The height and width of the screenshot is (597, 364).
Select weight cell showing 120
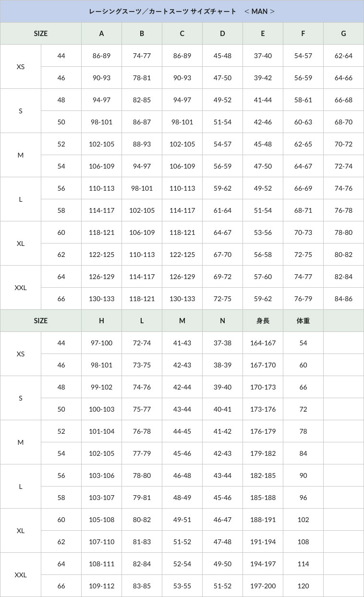click(303, 585)
